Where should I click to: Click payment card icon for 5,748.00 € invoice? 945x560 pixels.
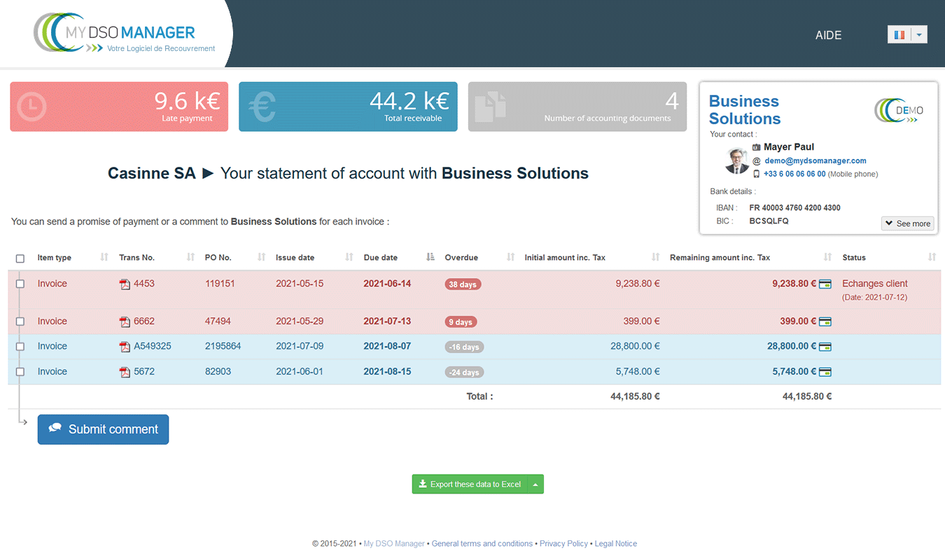(x=825, y=372)
